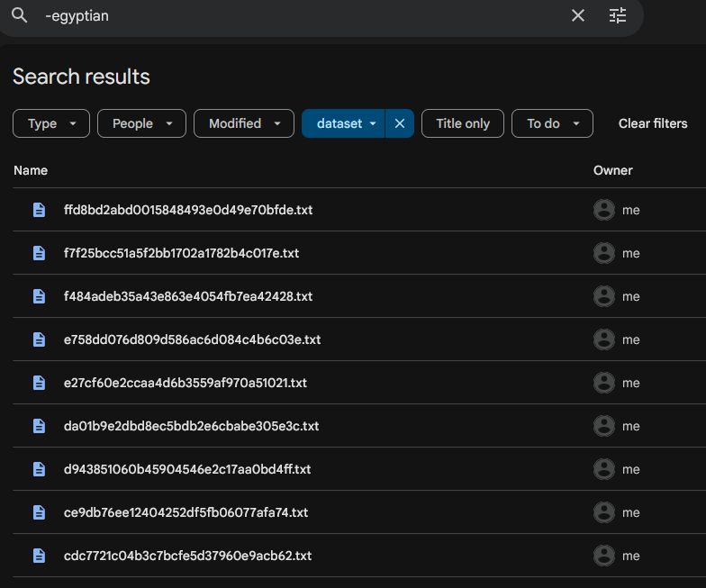This screenshot has height=588, width=706.
Task: Expand the Type filter dropdown
Action: [51, 123]
